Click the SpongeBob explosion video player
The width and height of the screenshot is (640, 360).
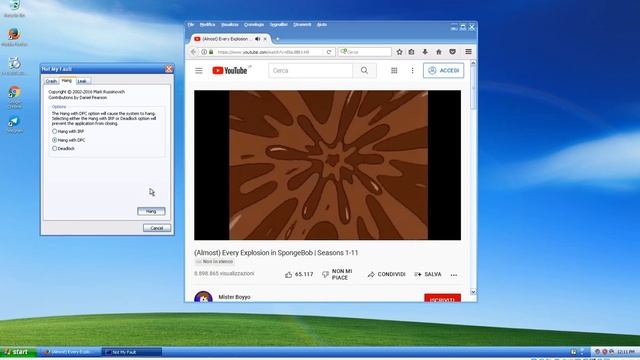(x=327, y=165)
